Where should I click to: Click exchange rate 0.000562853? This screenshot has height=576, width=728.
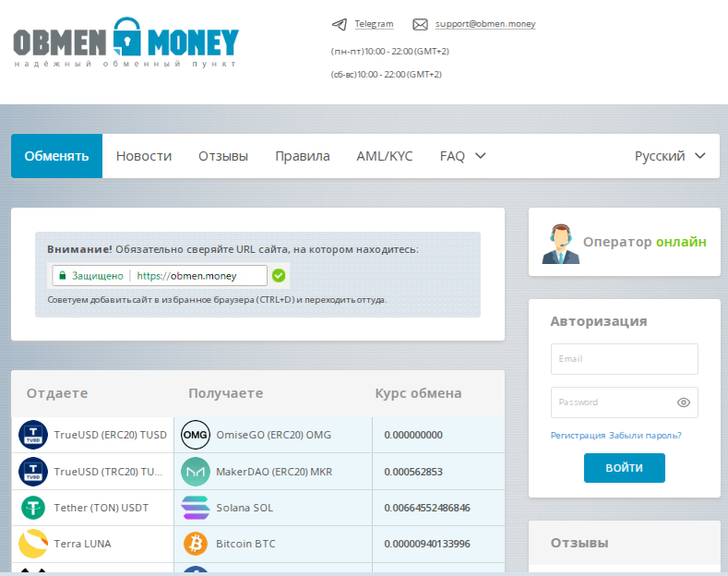(x=413, y=472)
